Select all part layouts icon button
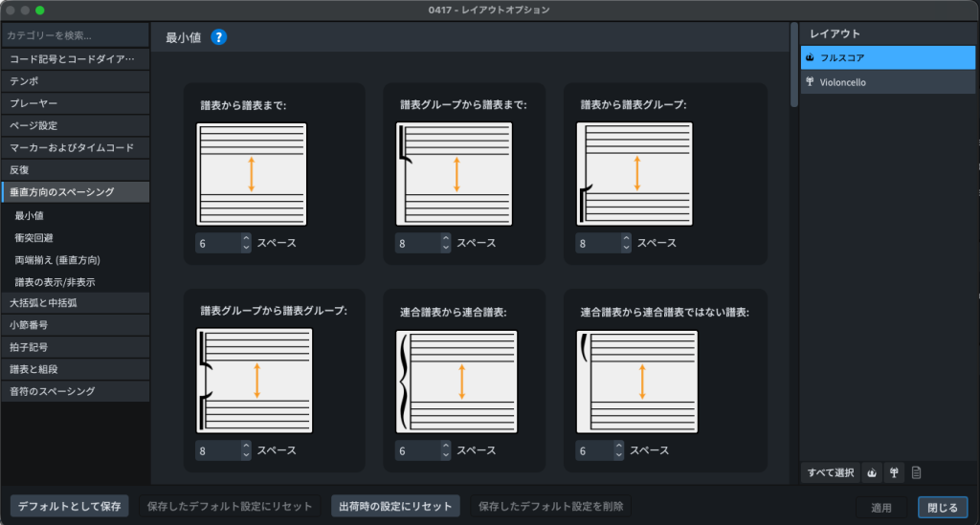Image resolution: width=980 pixels, height=525 pixels. point(894,472)
